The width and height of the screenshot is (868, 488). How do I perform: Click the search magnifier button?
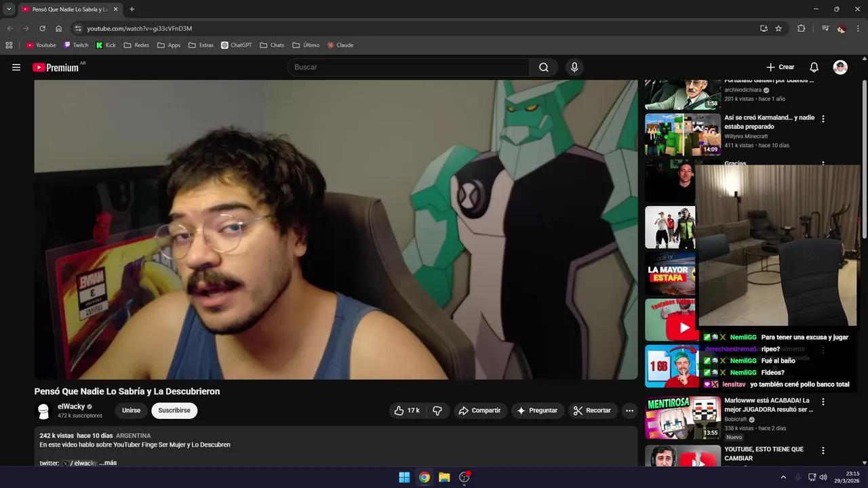tap(544, 67)
